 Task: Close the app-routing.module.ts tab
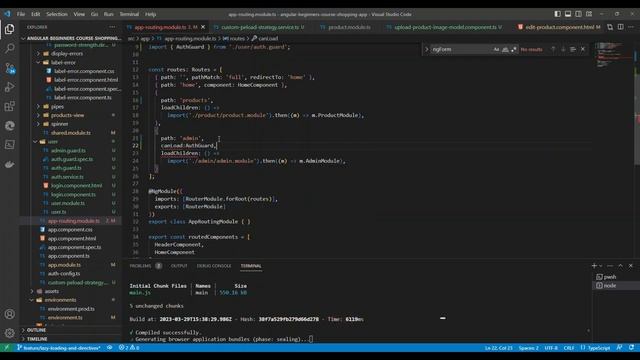point(203,27)
